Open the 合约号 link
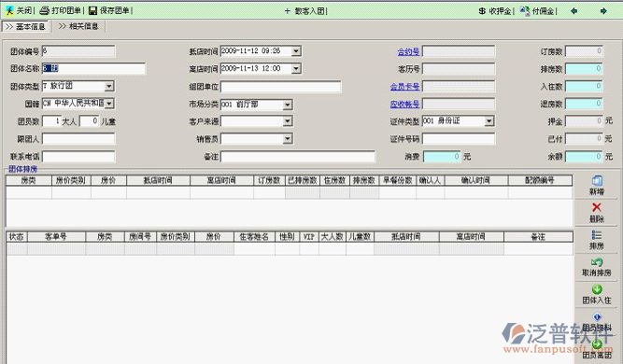Screen dimensions: 623x364 pos(408,51)
